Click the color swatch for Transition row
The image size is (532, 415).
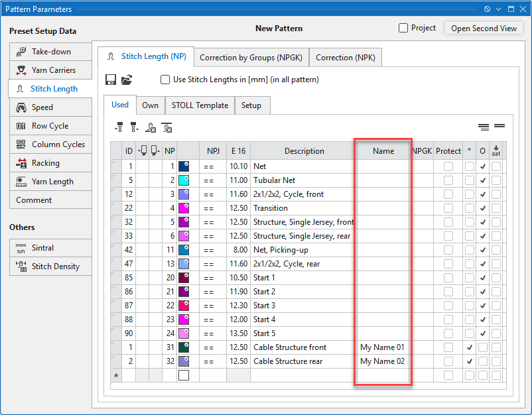(x=184, y=208)
